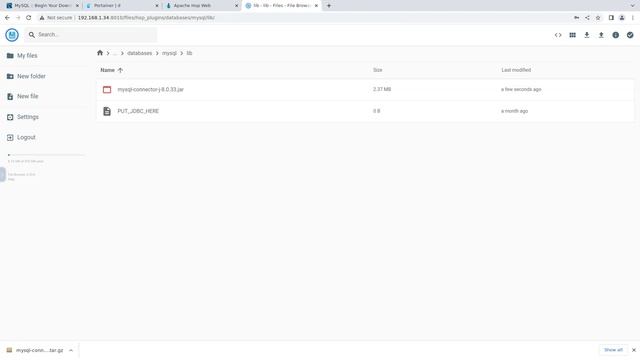Select the PUT_JDBC_HERE file name
Viewport: 640px width, 360px height.
point(138,111)
